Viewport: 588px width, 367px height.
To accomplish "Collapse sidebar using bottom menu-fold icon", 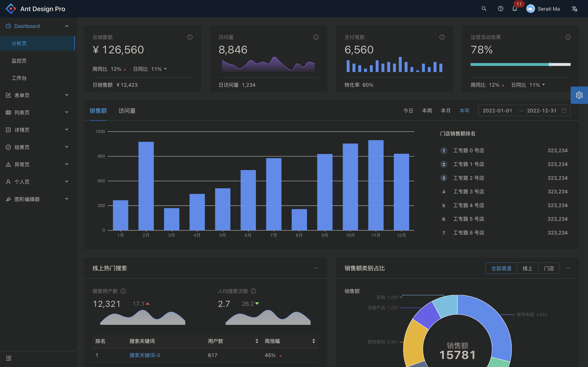I will coord(9,358).
